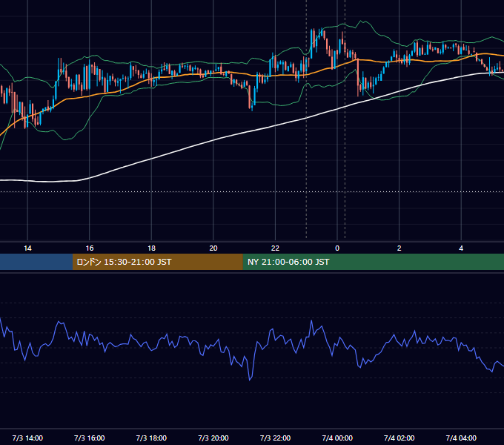Click the 7/3 18:00 time label
Screen dimensions: 504x445
[151, 438]
